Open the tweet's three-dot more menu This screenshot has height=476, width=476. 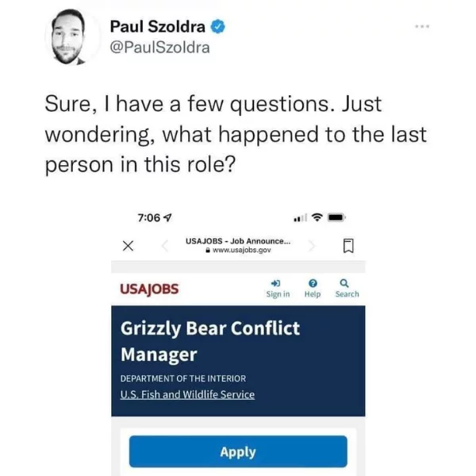tap(422, 26)
